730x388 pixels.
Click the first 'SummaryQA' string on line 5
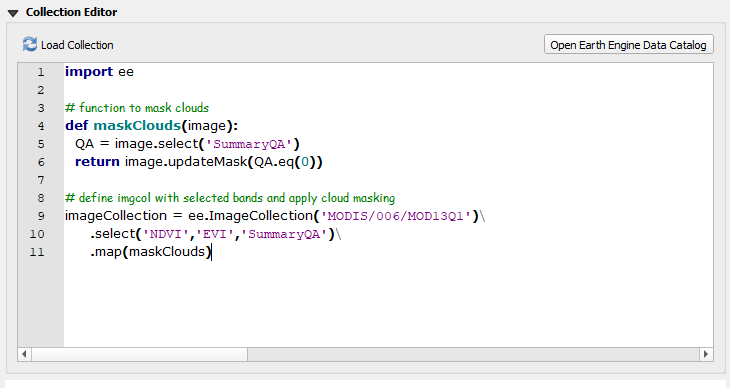point(249,144)
